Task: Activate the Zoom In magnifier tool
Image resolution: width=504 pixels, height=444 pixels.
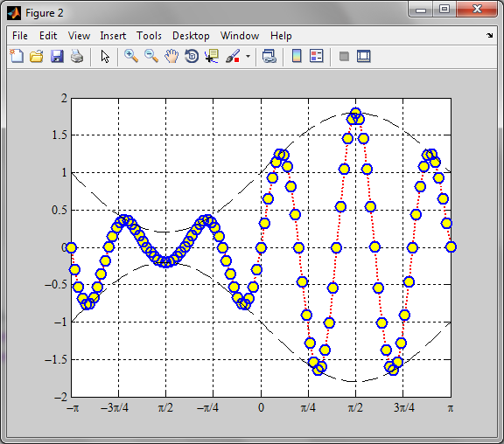Action: pos(131,56)
